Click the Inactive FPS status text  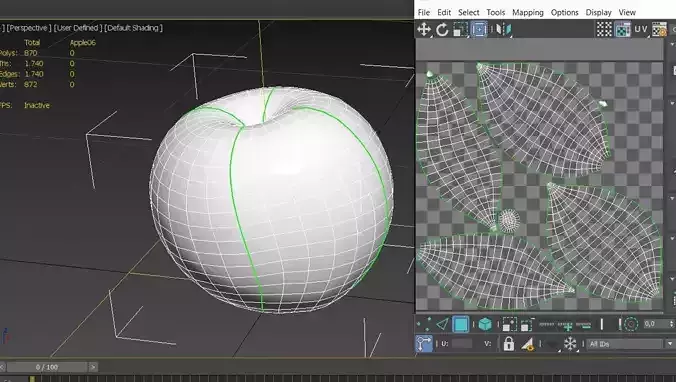pos(37,105)
